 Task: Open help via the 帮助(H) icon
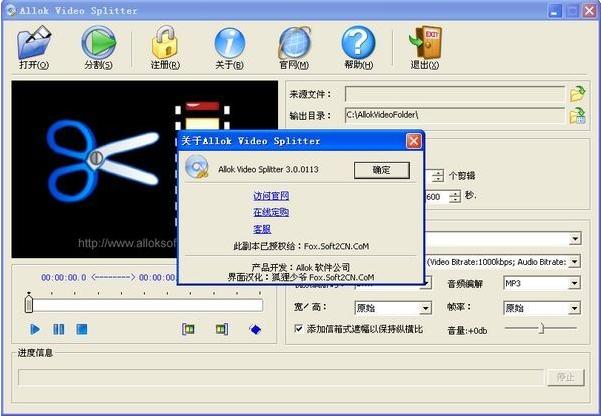click(x=358, y=48)
